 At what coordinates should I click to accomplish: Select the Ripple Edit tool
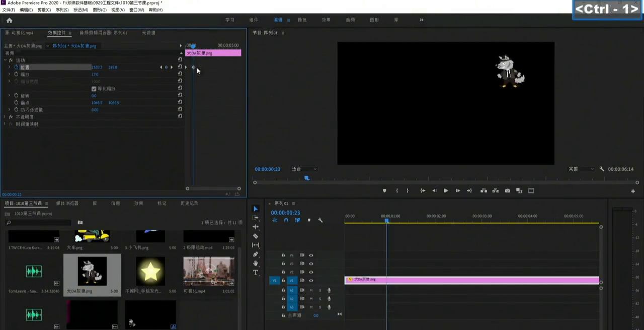pyautogui.click(x=256, y=227)
